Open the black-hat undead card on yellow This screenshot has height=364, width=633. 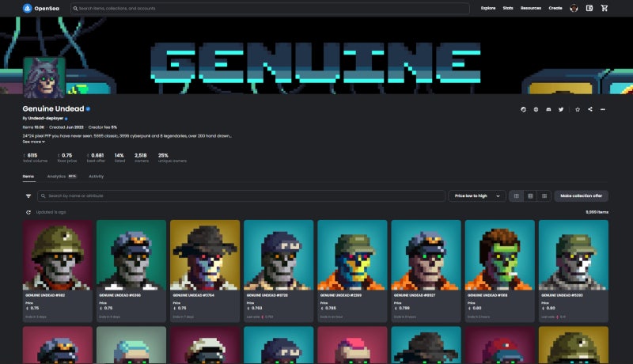(205, 271)
